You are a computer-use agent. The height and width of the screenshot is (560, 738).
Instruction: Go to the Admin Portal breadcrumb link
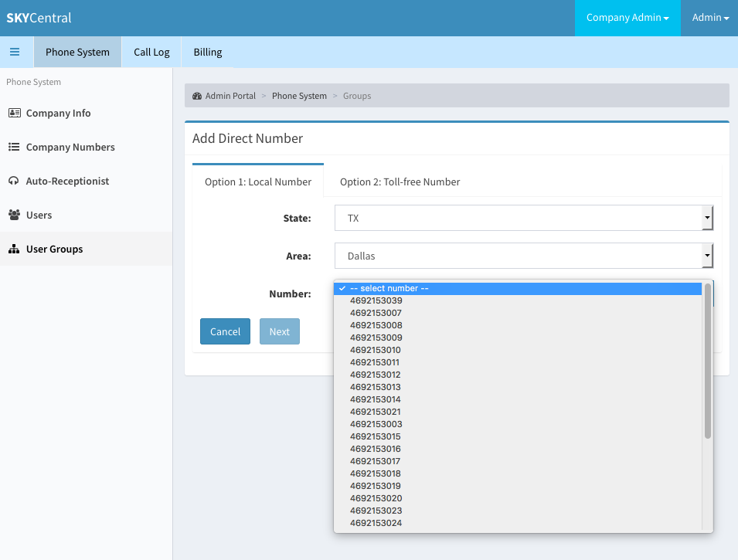(230, 96)
